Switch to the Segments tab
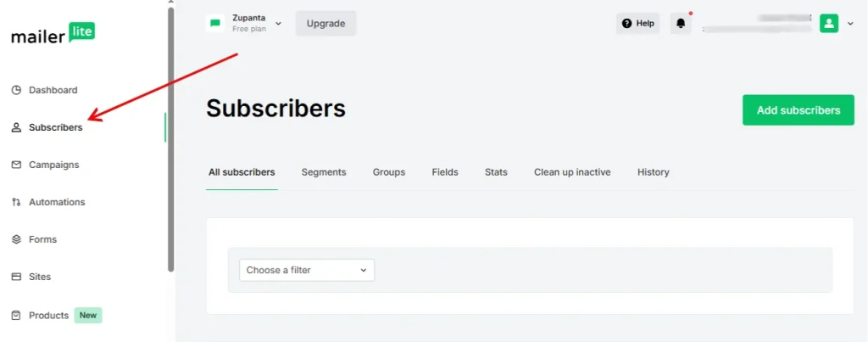Screen dimensions: 868x342 (x=324, y=172)
